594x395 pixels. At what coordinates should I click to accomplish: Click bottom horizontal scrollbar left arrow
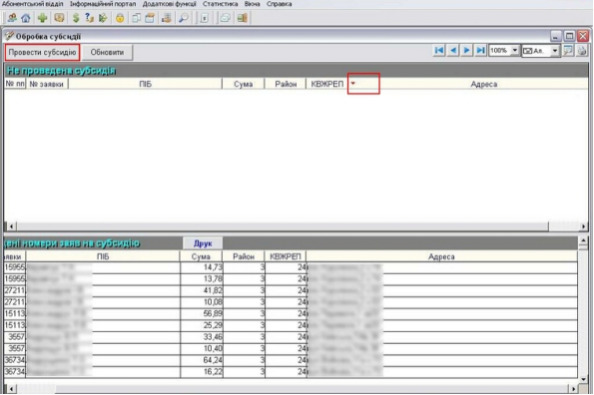pos(11,389)
